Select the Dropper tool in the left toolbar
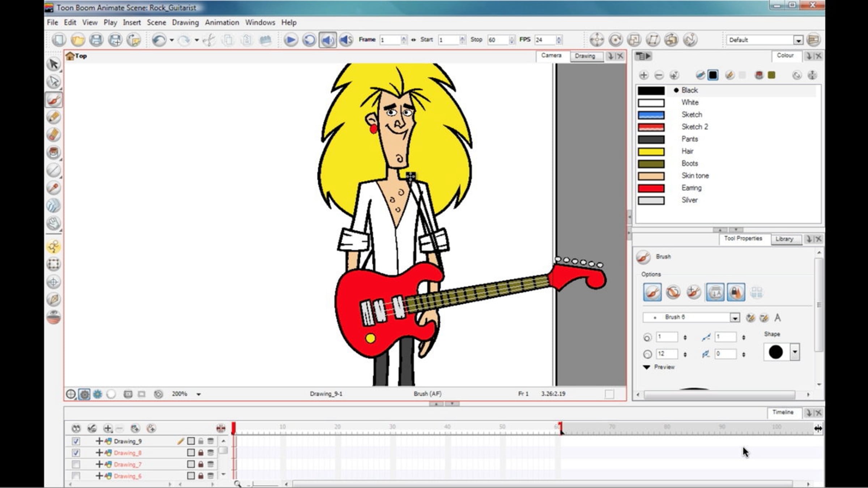Screen dimensions: 868x488 pyautogui.click(x=54, y=188)
